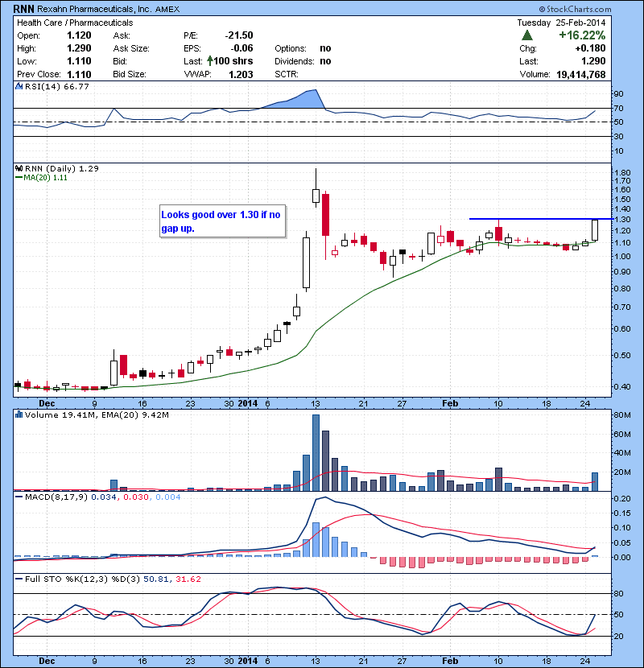Click the Chg value +0.180
Screen dimensions: 644x668
click(590, 48)
